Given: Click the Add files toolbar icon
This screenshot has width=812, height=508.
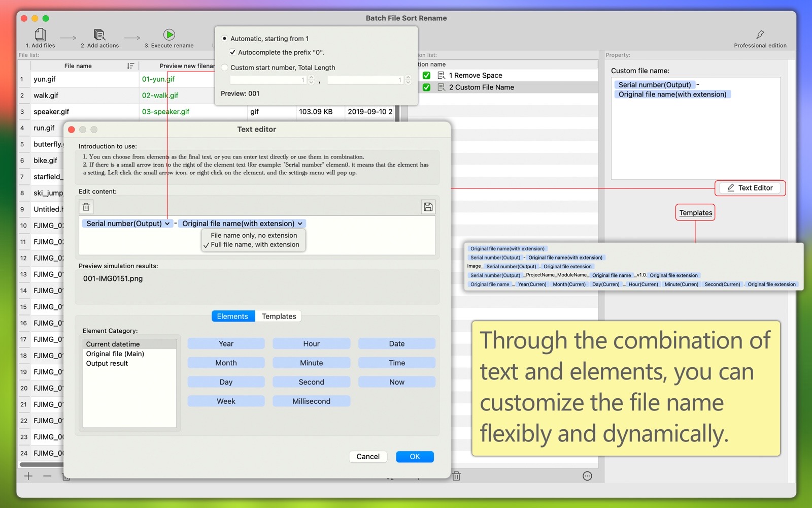Looking at the screenshot, I should pos(40,35).
